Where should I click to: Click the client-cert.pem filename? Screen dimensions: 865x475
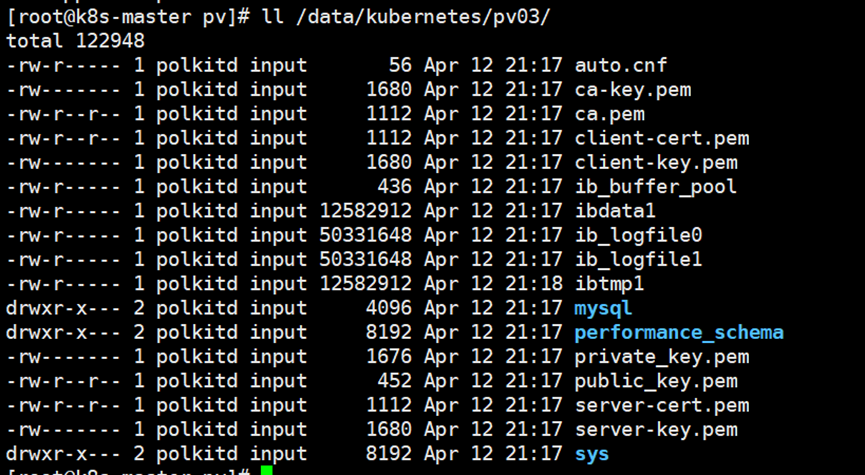tap(661, 138)
